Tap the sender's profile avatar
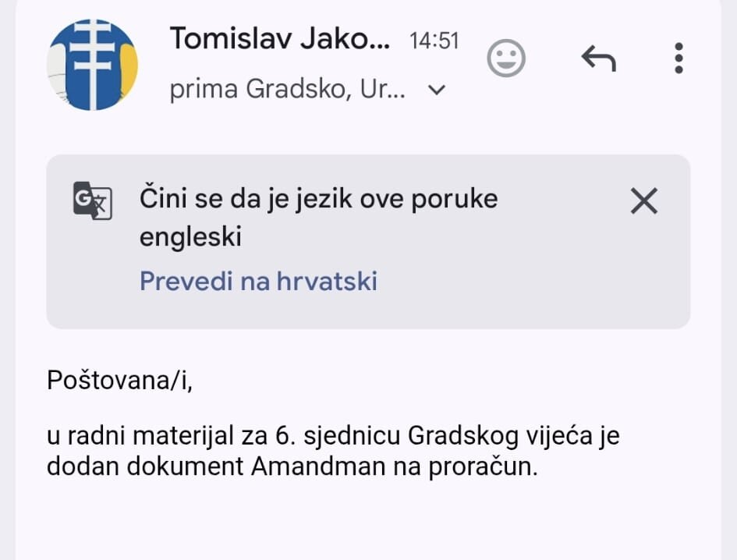 92,65
